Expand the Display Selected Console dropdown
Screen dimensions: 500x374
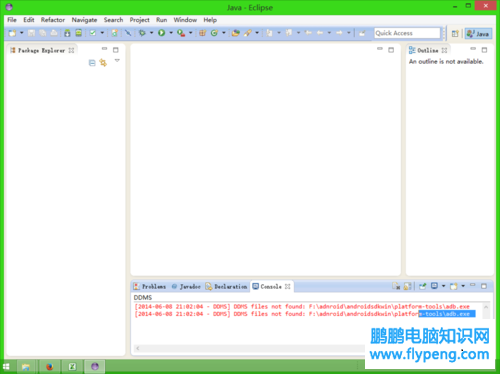pyautogui.click(x=443, y=286)
